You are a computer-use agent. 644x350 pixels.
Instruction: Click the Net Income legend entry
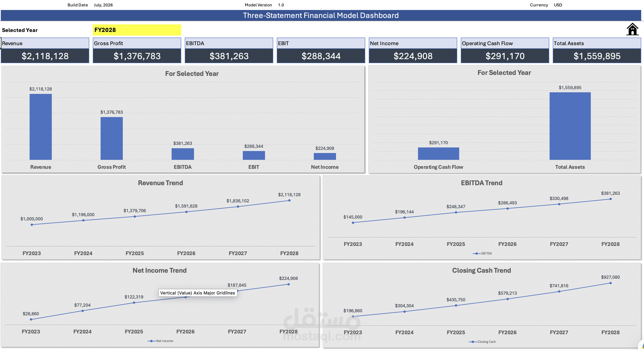click(x=160, y=341)
